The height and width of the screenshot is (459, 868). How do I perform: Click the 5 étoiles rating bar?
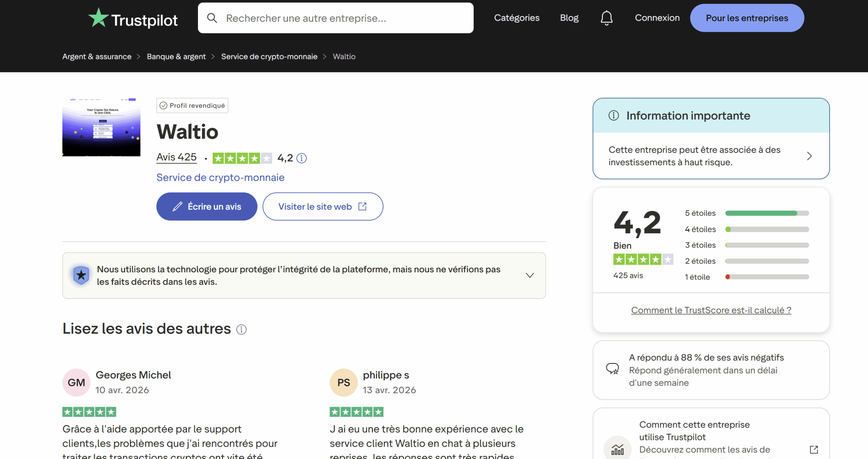(767, 213)
